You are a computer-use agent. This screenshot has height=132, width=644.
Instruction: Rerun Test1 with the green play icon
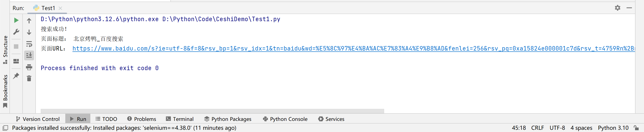(16, 20)
